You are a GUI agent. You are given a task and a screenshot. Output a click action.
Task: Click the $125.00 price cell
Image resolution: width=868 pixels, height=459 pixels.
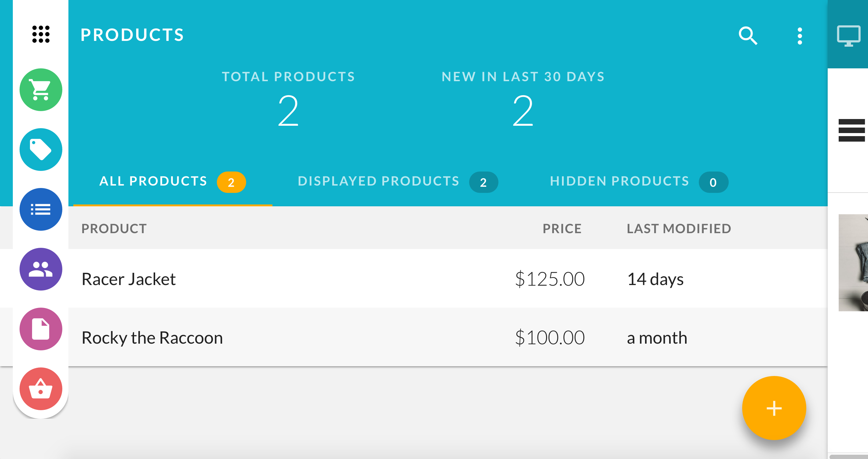pyautogui.click(x=550, y=279)
